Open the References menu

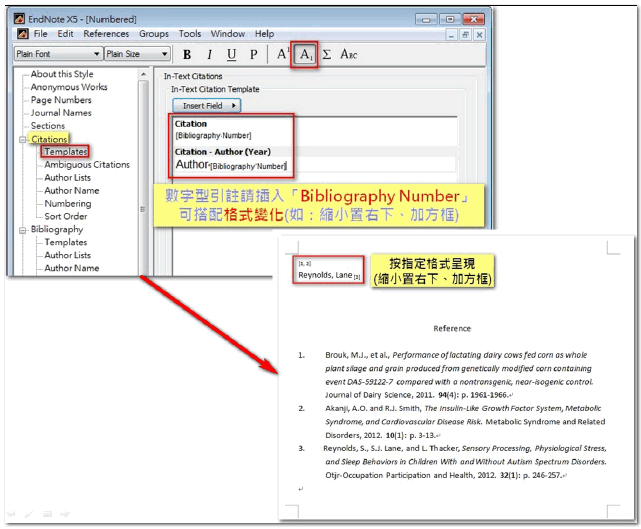[106, 34]
